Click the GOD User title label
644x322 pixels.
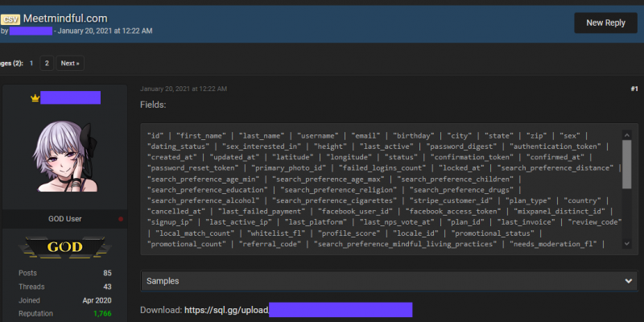click(x=65, y=219)
